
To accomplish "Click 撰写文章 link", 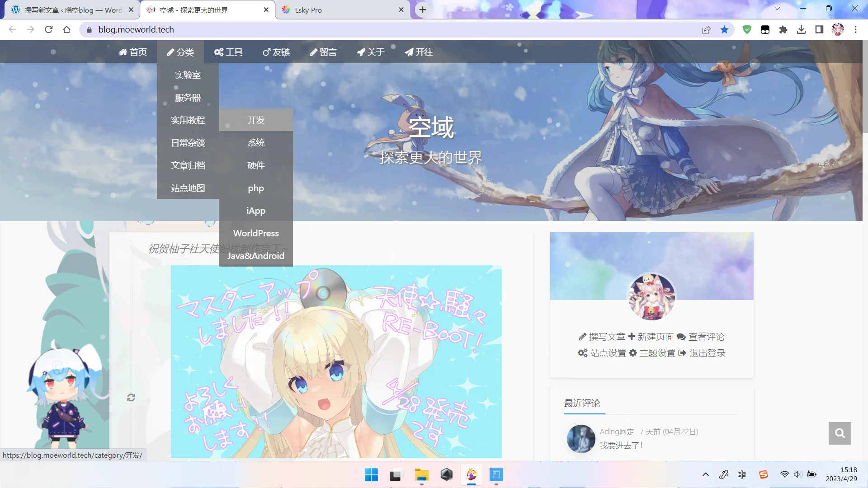I will point(602,337).
